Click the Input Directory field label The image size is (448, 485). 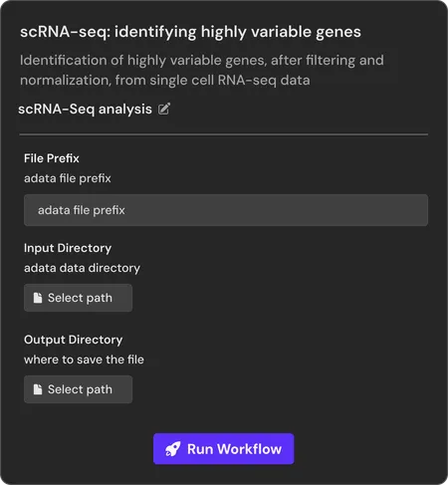[x=68, y=248]
